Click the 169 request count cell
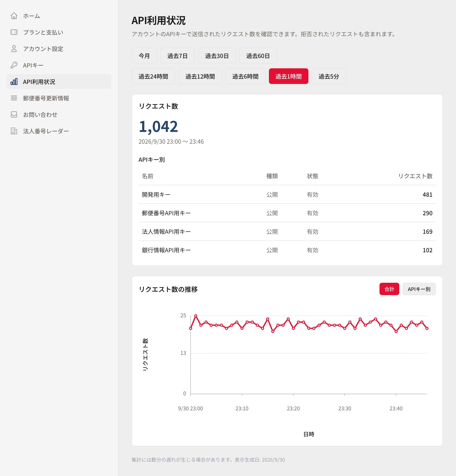Viewport: 456px width, 476px height. click(x=427, y=232)
